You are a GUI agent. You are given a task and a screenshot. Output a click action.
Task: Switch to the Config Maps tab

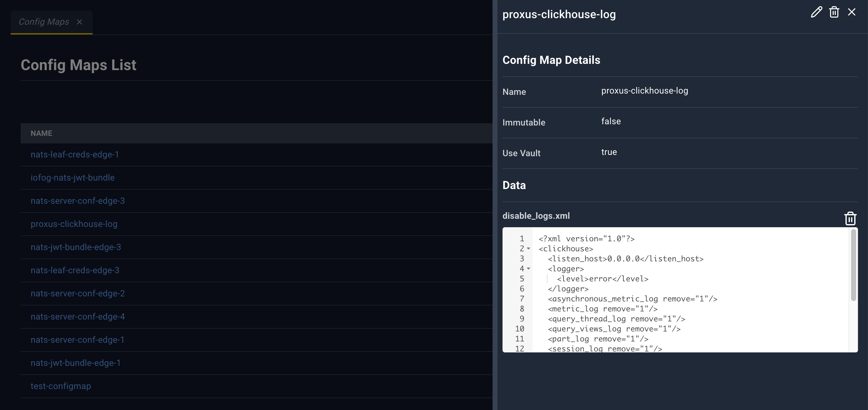coord(44,22)
